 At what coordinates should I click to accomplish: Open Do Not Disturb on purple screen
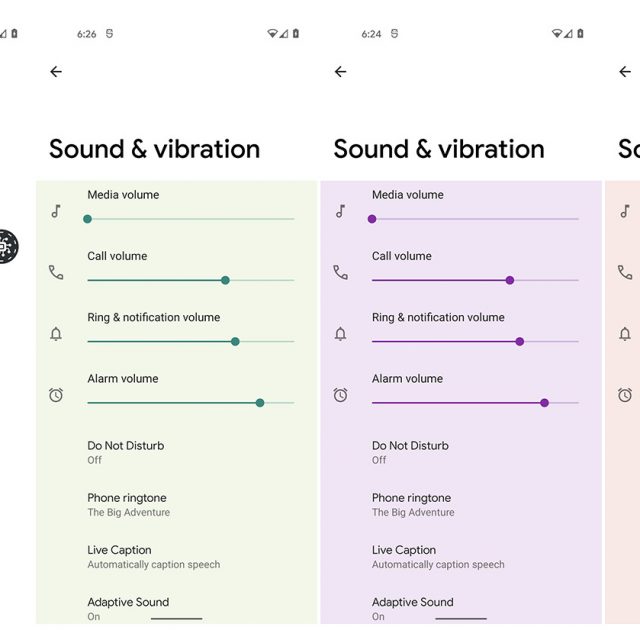point(410,452)
